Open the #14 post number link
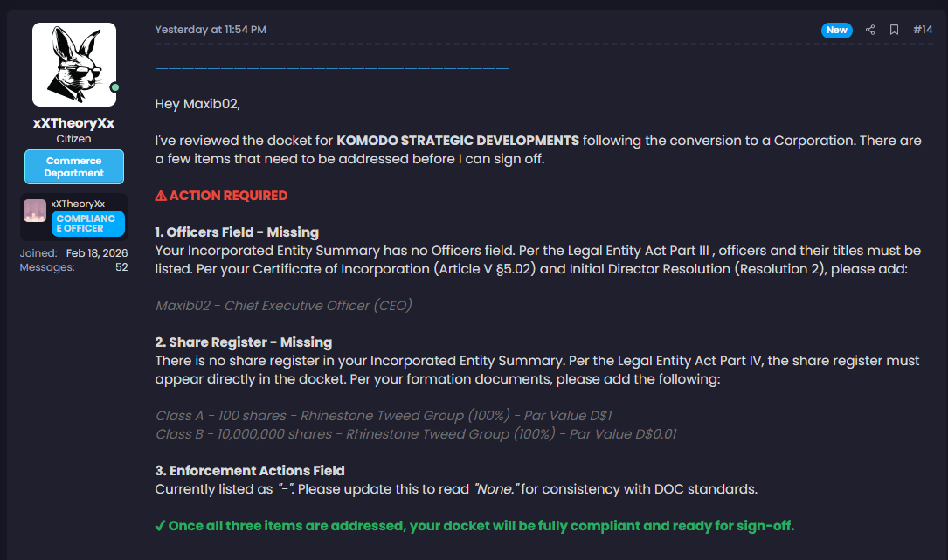948x560 pixels. 923,30
